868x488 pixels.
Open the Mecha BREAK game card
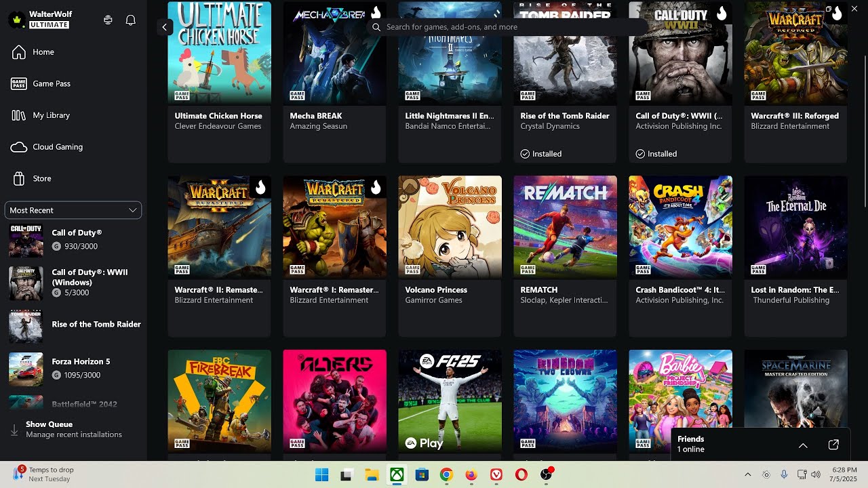(334, 82)
